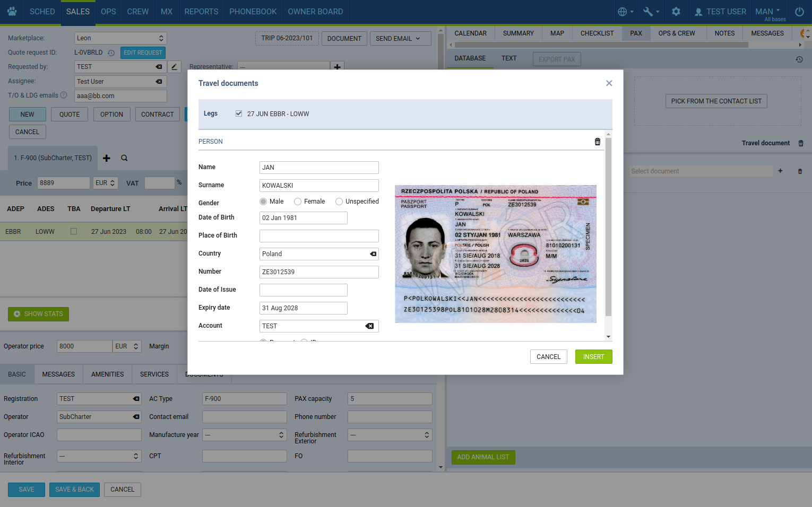The image size is (812, 507).
Task: Open the wrench tools dropdown menu
Action: click(x=651, y=12)
